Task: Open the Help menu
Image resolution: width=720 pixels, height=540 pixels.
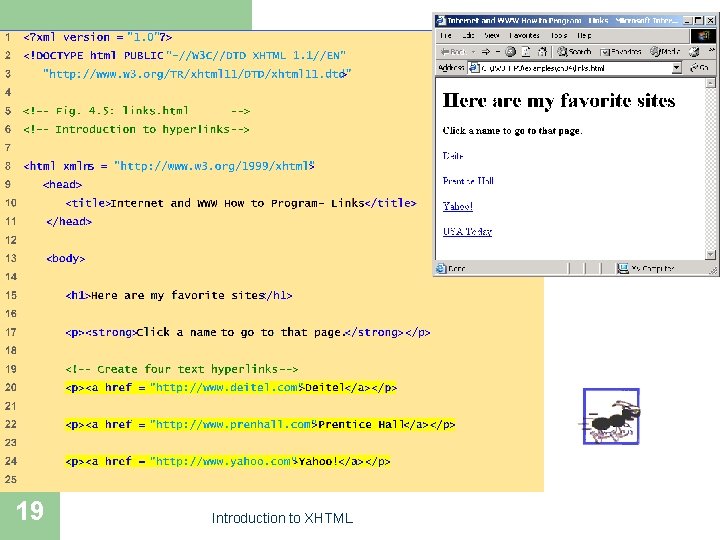Action: point(584,35)
